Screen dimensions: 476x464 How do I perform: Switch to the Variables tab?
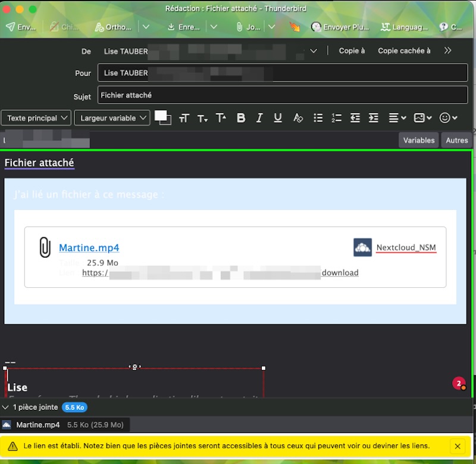[x=418, y=140]
